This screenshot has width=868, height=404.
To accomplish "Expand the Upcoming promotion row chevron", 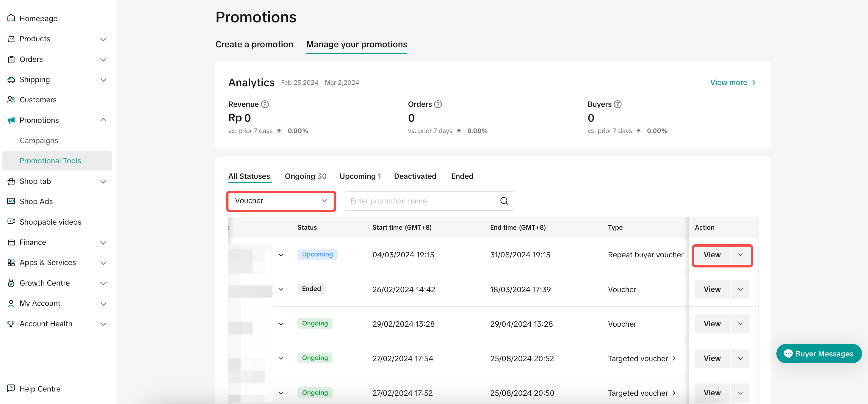I will point(281,255).
